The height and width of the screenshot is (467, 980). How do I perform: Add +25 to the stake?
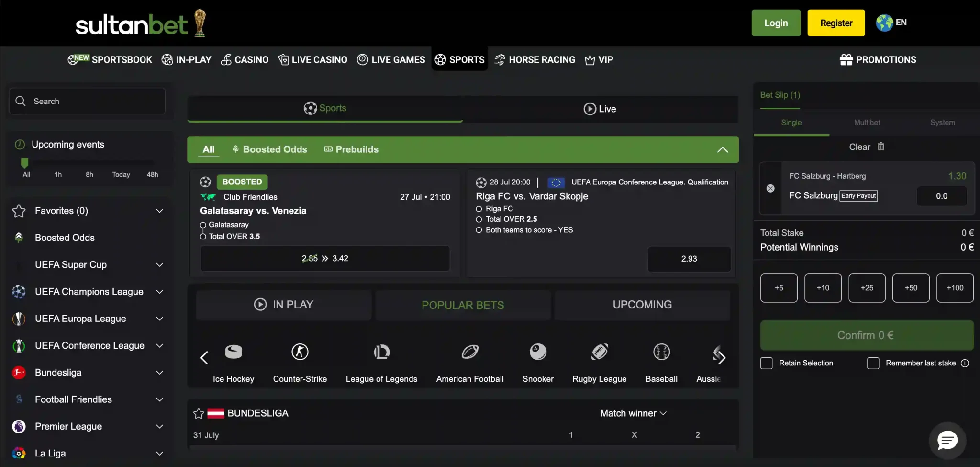(x=867, y=288)
